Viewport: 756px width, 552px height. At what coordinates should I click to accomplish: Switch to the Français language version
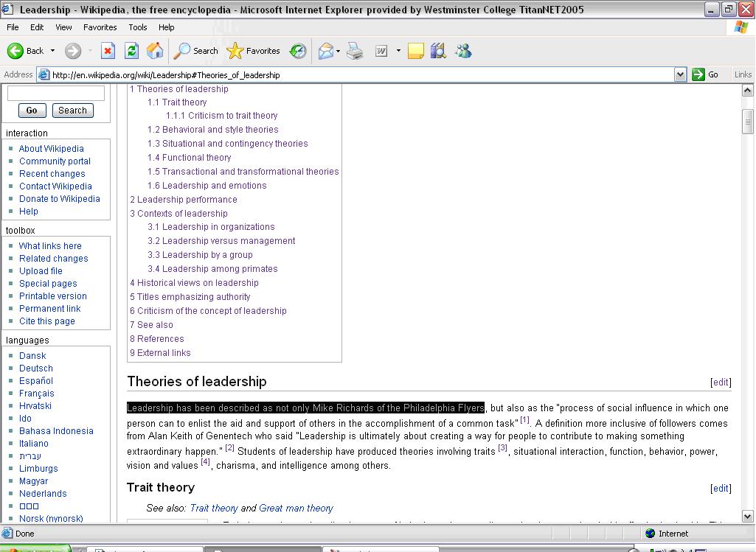(x=37, y=394)
